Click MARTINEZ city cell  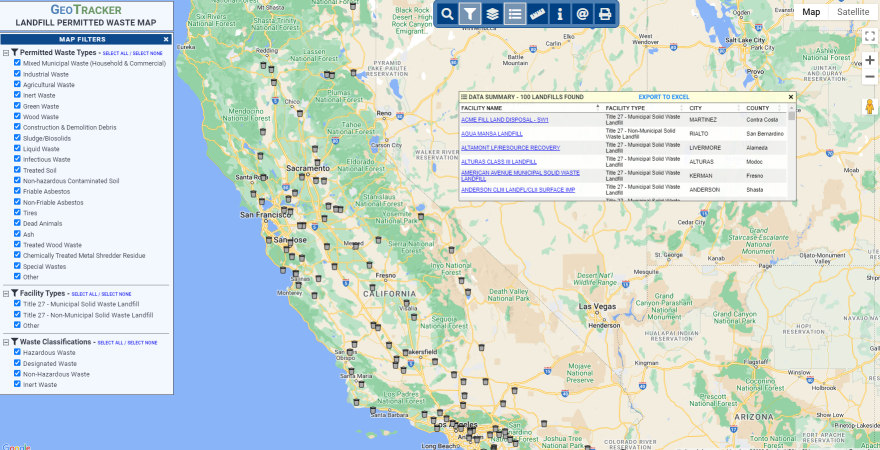703,120
